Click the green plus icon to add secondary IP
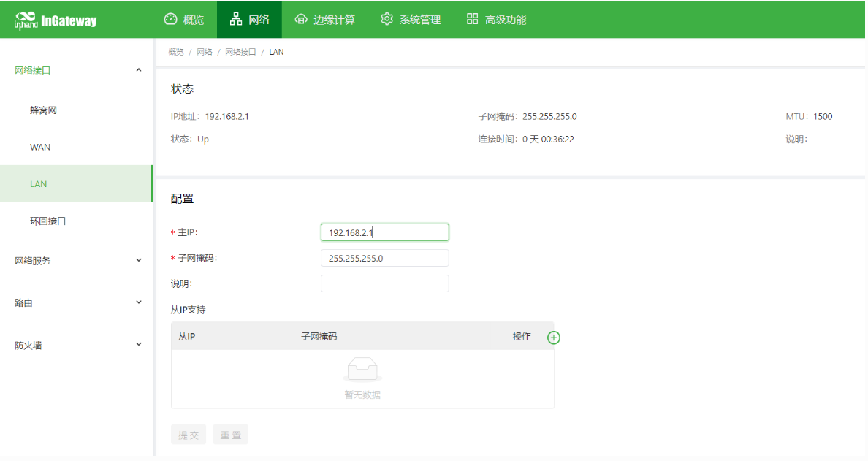The height and width of the screenshot is (461, 868). [x=554, y=338]
